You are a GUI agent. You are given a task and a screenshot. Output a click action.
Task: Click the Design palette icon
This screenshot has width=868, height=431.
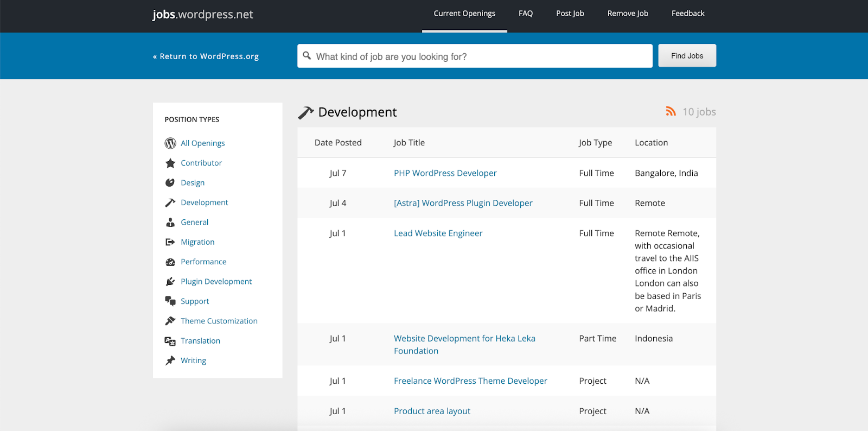[170, 183]
